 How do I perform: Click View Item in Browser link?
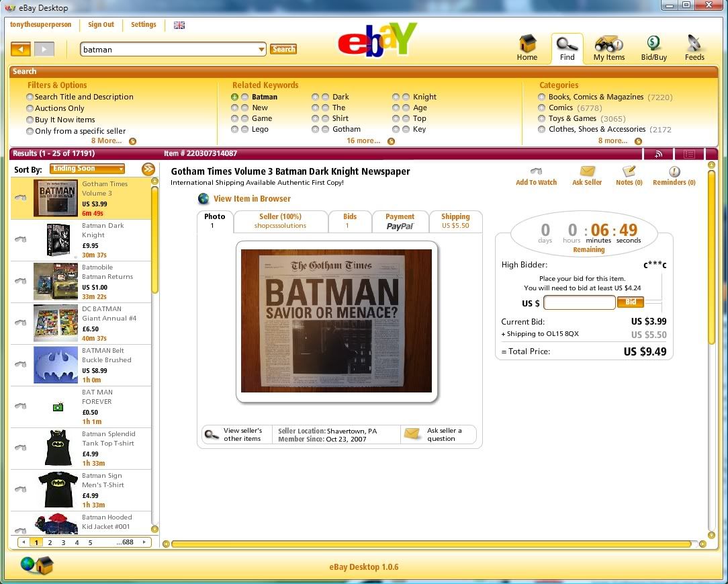point(252,199)
